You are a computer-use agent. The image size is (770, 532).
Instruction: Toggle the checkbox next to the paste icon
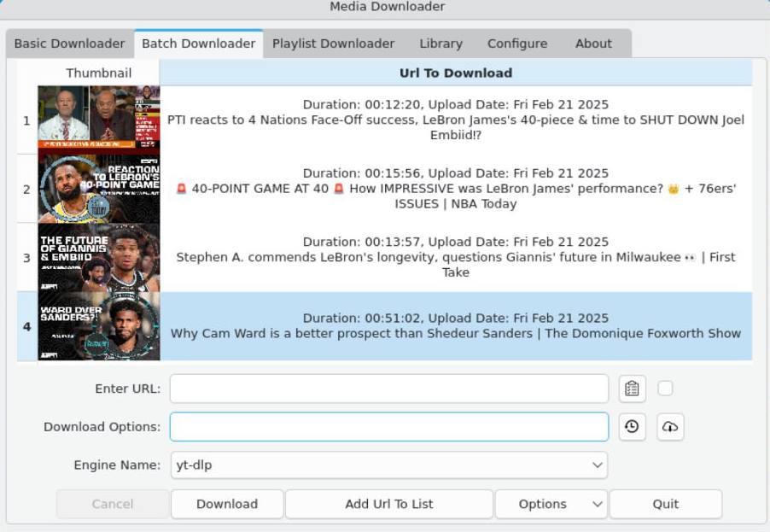[x=665, y=389]
